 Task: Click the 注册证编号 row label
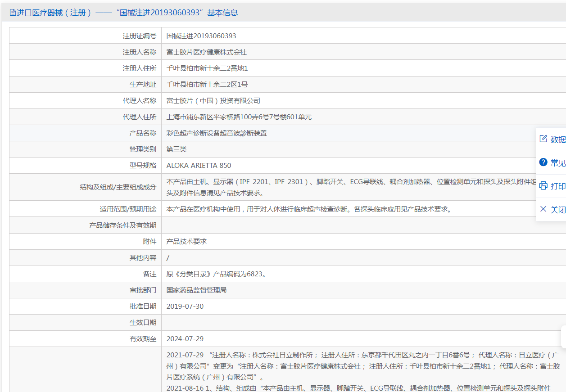(x=140, y=36)
